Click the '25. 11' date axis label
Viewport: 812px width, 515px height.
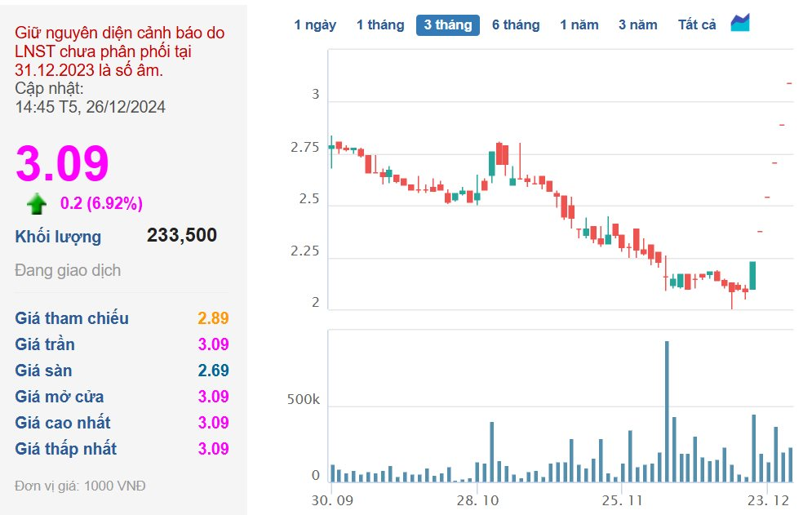point(622,500)
